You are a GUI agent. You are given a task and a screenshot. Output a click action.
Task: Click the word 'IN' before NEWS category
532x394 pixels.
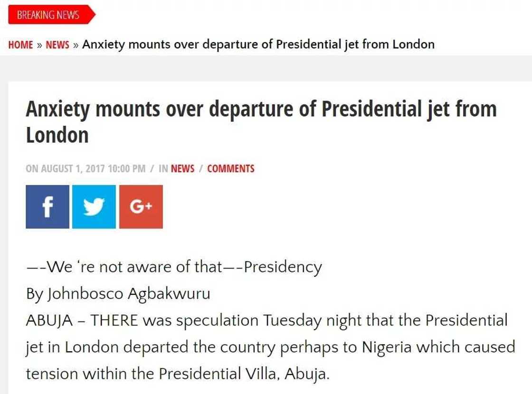pyautogui.click(x=163, y=169)
